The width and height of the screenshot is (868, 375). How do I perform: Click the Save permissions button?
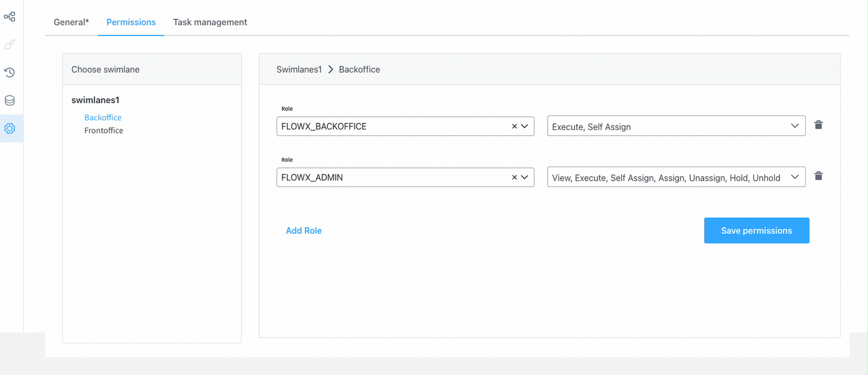(756, 231)
